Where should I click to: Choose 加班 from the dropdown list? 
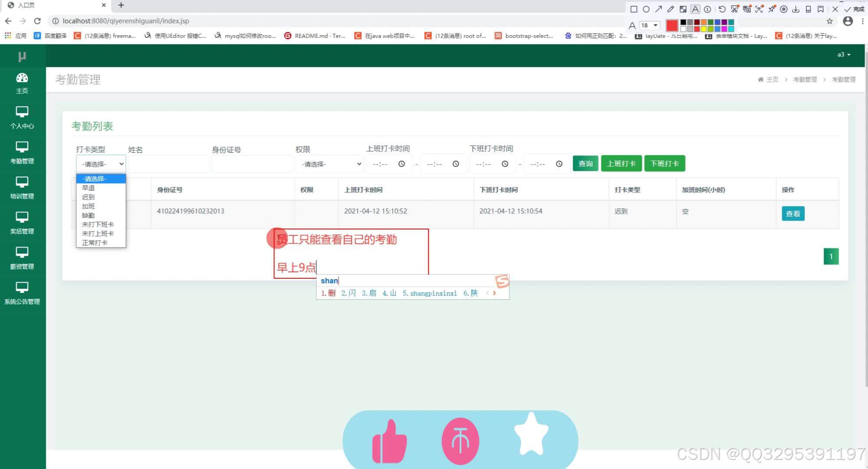pos(101,206)
